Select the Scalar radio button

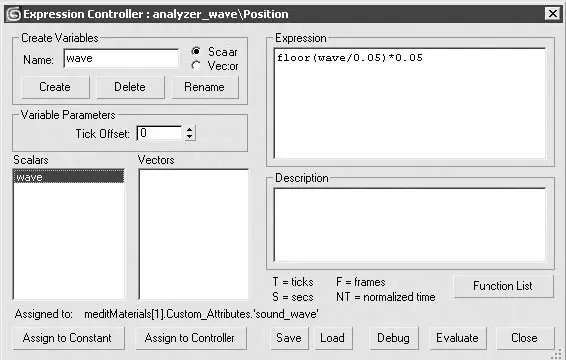(x=196, y=51)
